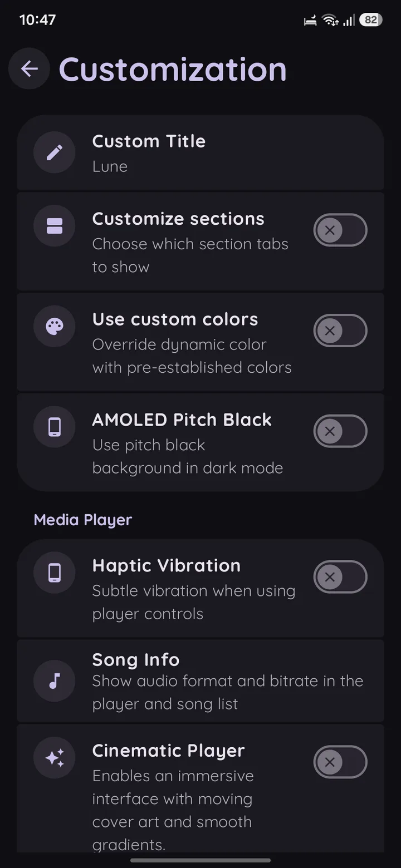
Task: Tap the back arrow button
Action: tap(29, 68)
